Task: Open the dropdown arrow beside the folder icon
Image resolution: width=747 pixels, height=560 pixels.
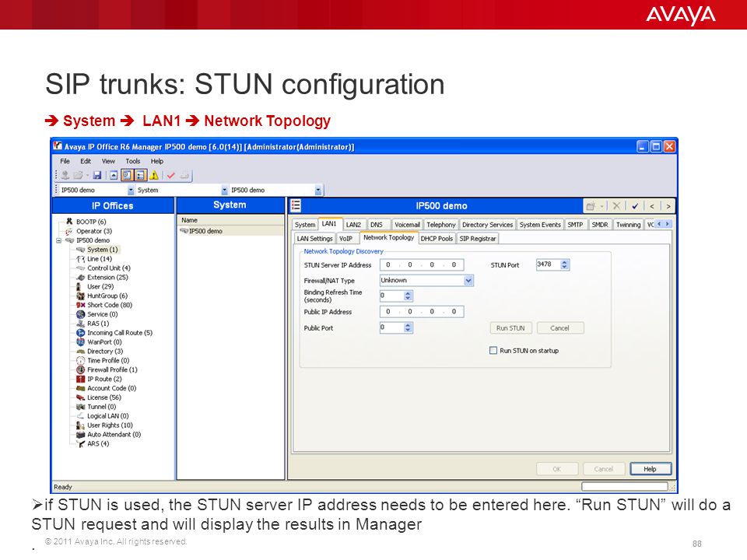Action: [x=87, y=176]
